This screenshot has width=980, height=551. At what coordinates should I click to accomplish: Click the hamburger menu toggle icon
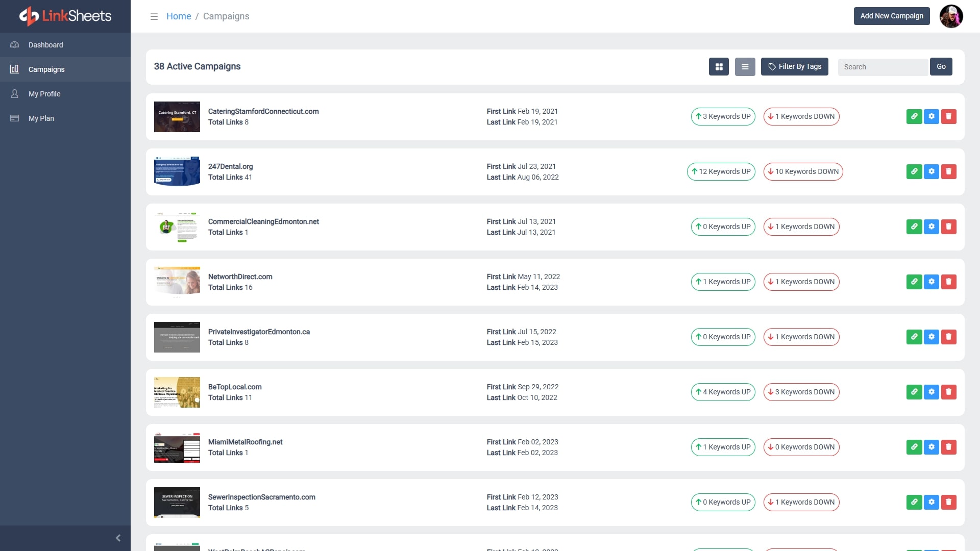point(154,16)
